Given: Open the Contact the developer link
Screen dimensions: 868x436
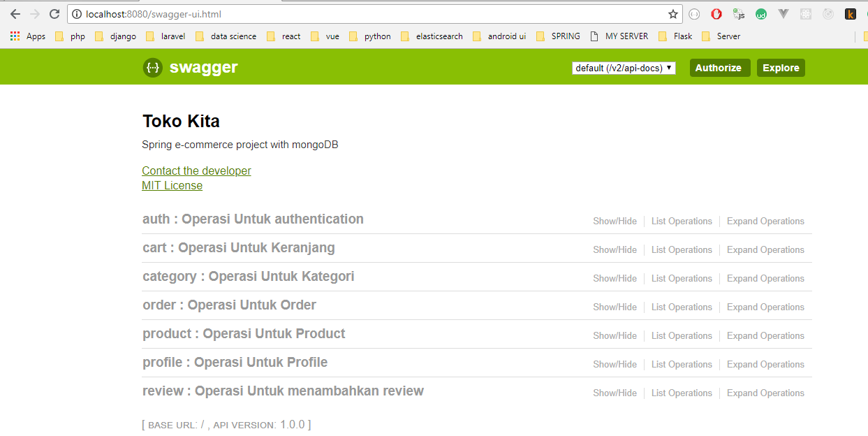Looking at the screenshot, I should pos(196,170).
